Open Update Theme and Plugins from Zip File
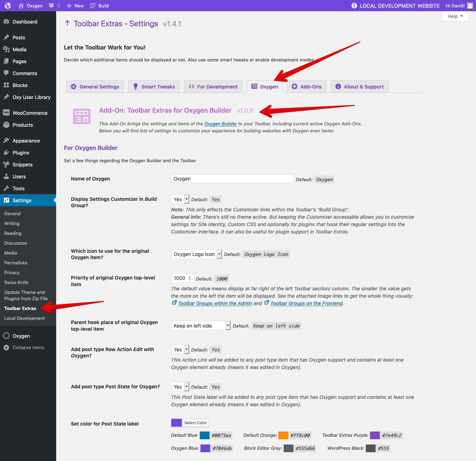476x461 pixels. (26, 295)
